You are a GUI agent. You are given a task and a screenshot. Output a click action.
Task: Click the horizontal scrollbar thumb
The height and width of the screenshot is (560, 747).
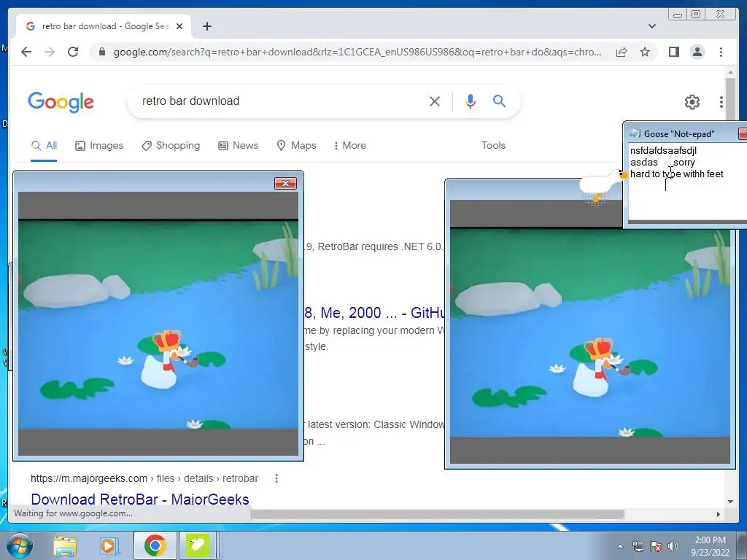pos(438,514)
